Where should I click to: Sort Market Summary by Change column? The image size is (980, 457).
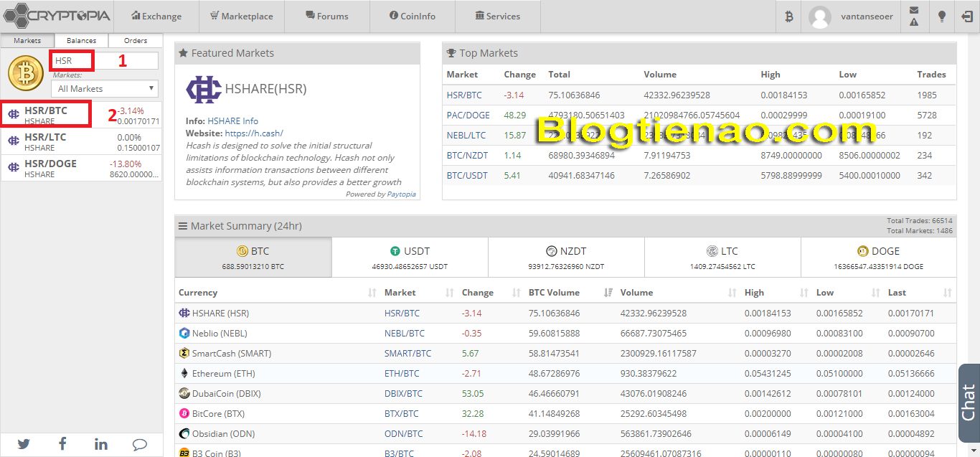coord(491,293)
